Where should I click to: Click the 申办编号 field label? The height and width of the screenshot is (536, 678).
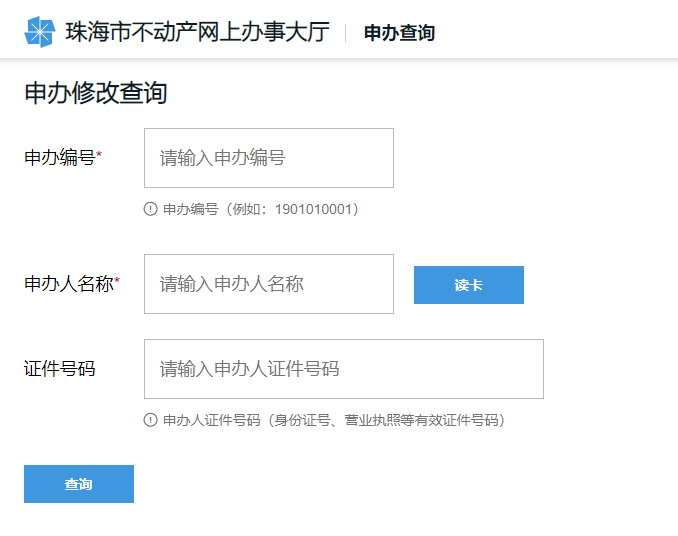(x=59, y=158)
